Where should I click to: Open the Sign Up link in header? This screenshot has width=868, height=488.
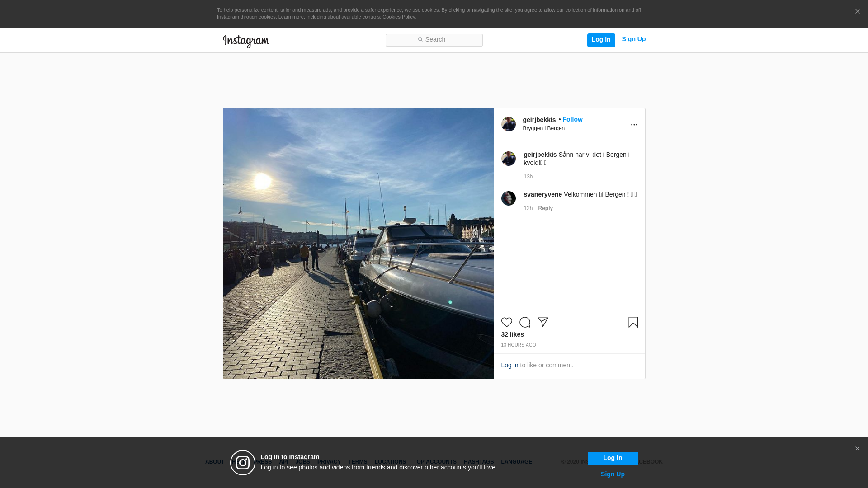click(x=633, y=39)
